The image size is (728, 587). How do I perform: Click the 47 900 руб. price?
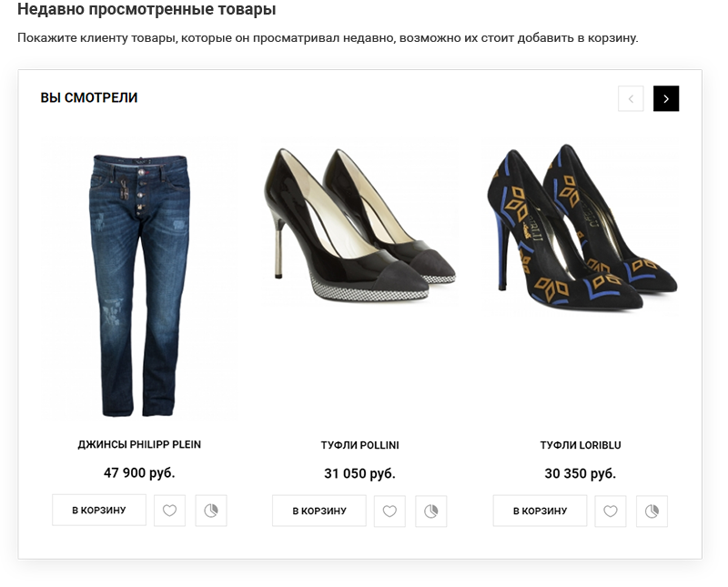click(x=139, y=473)
